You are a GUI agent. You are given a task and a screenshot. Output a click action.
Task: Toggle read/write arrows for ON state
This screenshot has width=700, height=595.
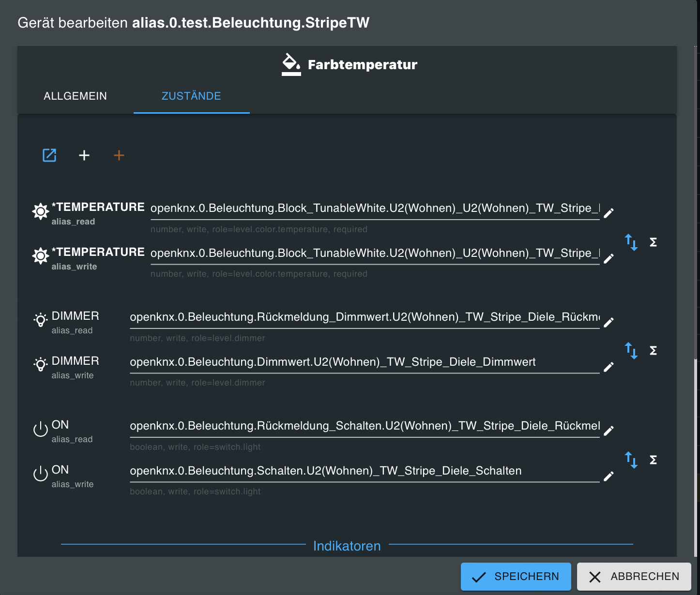tap(631, 460)
